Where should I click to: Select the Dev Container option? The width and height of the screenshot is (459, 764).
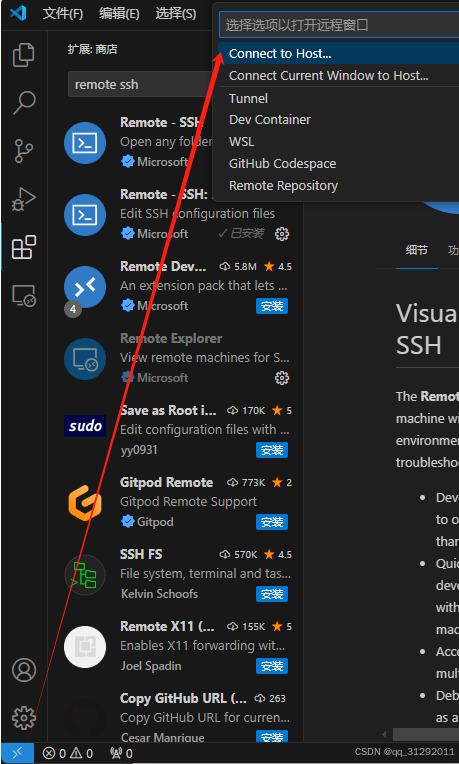(339, 119)
